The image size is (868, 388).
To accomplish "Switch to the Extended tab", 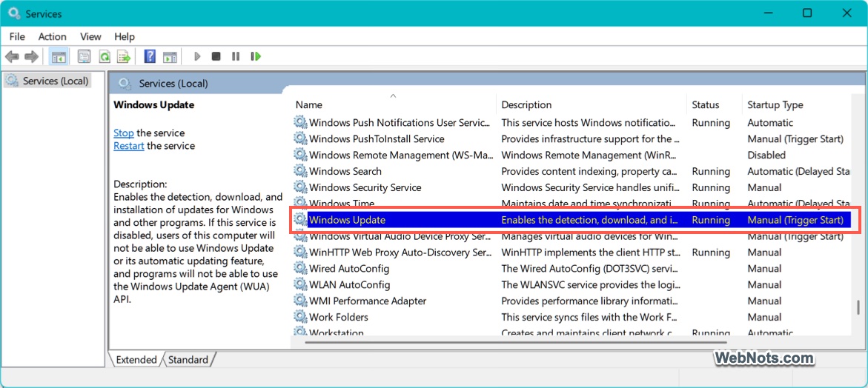I will point(136,360).
